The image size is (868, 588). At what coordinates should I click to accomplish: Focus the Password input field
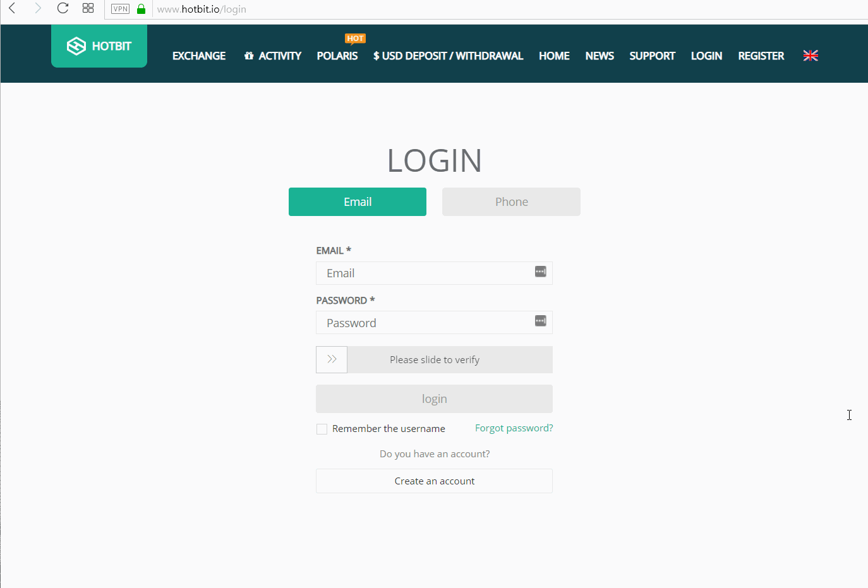tap(435, 323)
